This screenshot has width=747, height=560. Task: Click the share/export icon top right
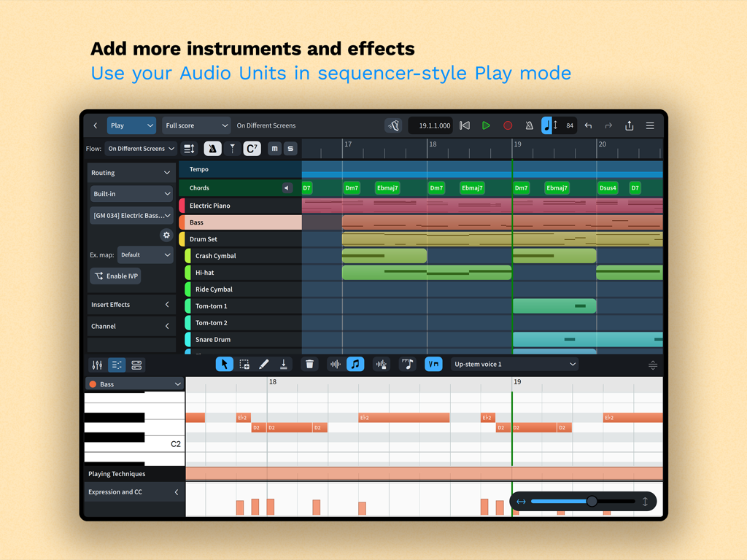(x=629, y=125)
